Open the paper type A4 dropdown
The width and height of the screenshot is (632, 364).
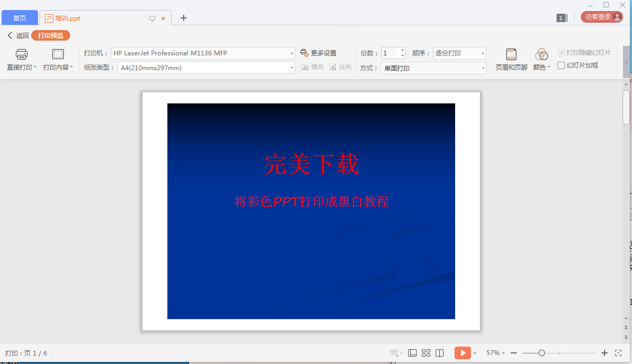coord(292,68)
